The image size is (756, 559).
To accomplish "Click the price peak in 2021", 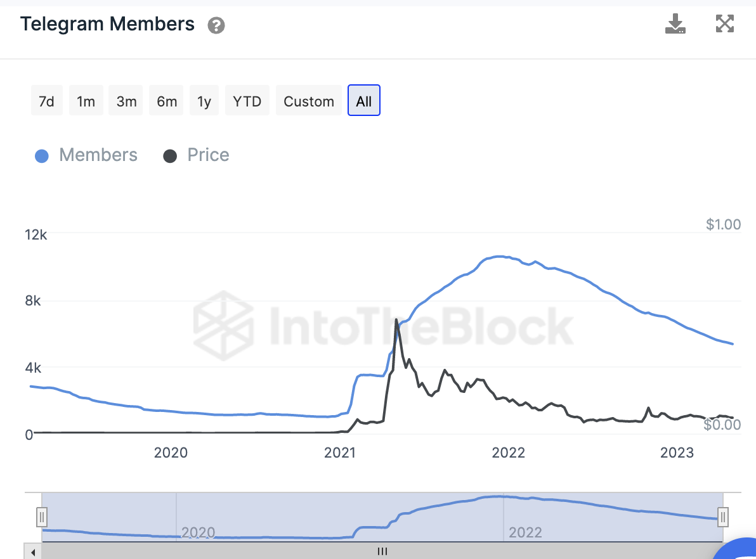I will [x=396, y=320].
